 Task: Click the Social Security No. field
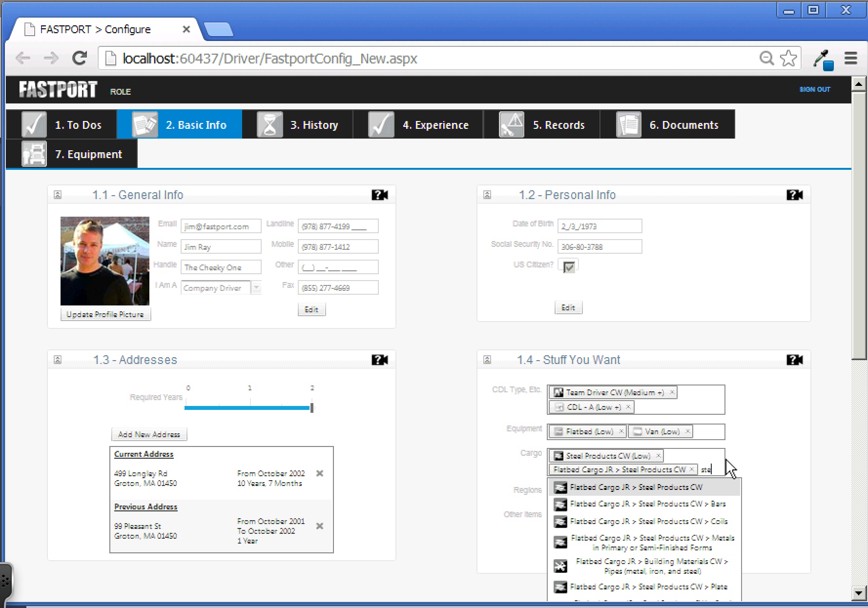point(599,247)
